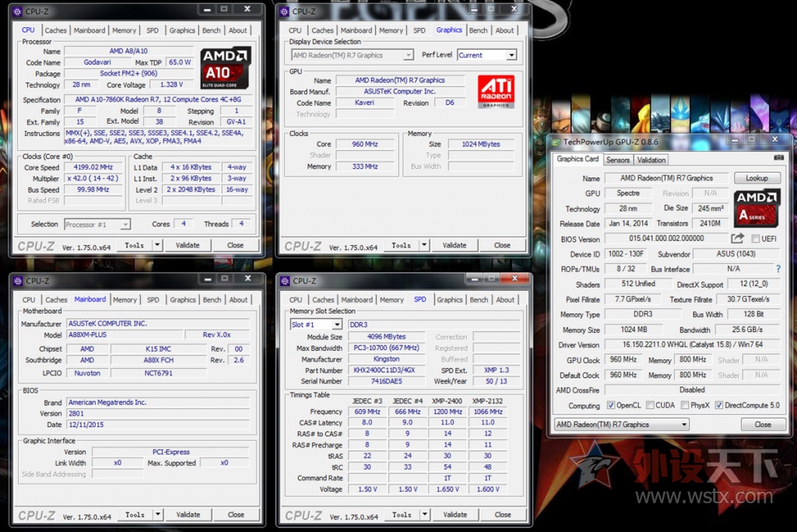This screenshot has width=797, height=532.
Task: Open the Processor #1 selection dropdown
Action: coord(97,224)
